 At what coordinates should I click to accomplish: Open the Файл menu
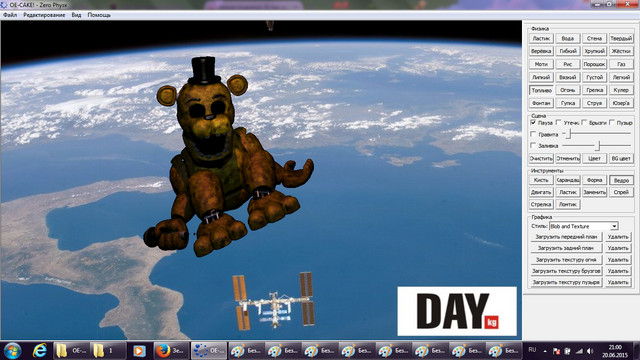(x=10, y=15)
